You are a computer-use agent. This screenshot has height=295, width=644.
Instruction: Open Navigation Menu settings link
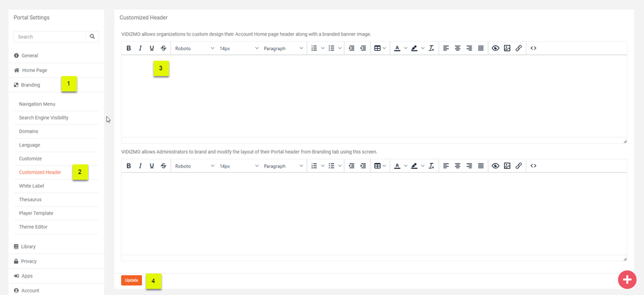pyautogui.click(x=37, y=104)
